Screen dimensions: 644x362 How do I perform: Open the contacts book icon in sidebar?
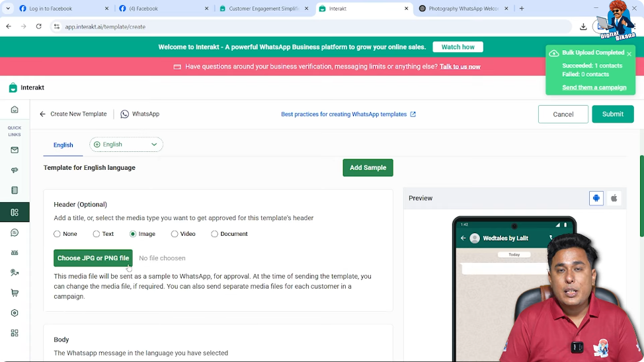tap(15, 190)
